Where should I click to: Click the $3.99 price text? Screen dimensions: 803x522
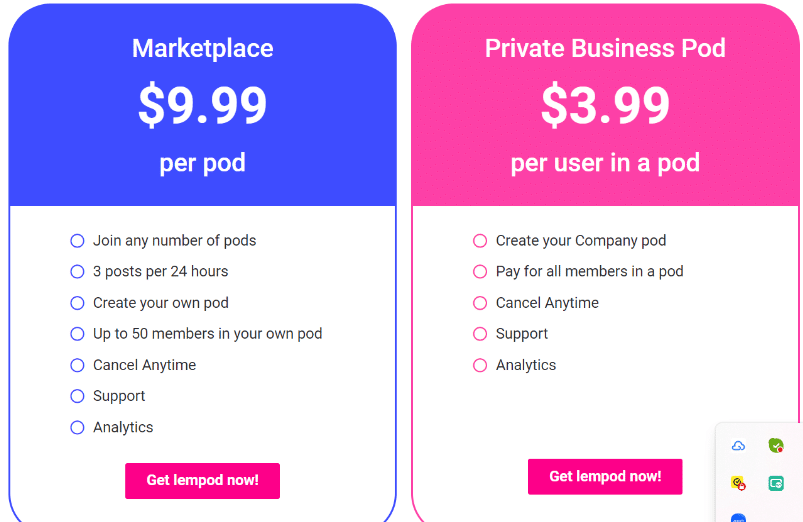[x=605, y=105]
